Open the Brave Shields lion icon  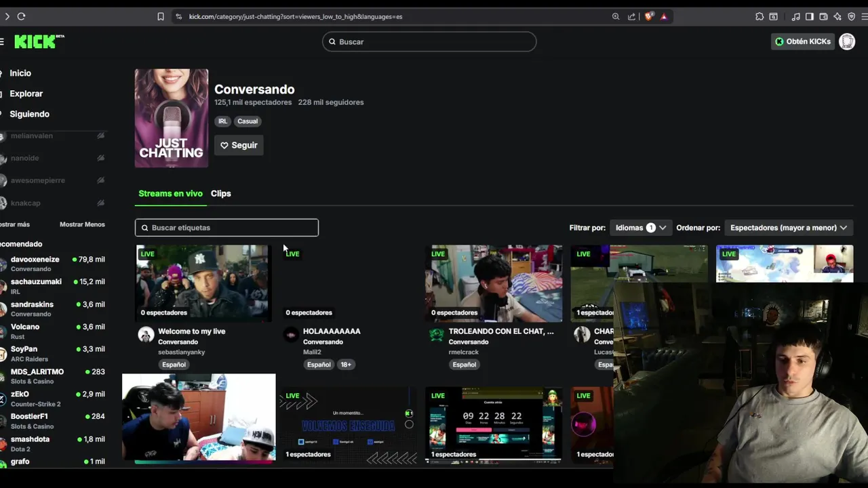[649, 16]
